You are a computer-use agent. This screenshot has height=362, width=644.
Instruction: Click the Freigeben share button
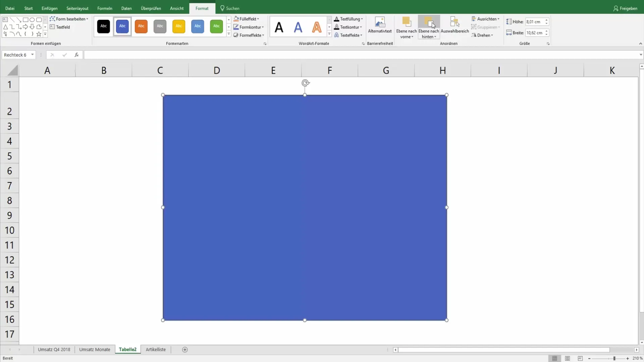pos(625,8)
